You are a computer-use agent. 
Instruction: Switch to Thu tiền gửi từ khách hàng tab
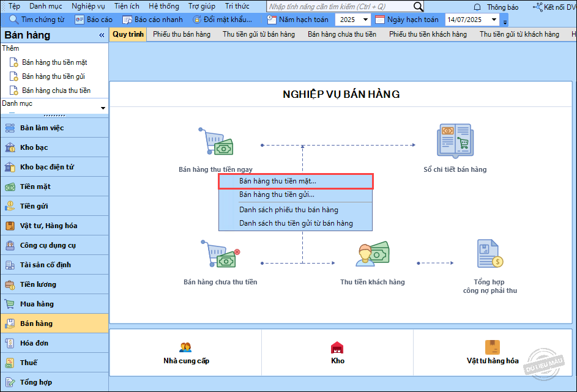click(x=519, y=34)
